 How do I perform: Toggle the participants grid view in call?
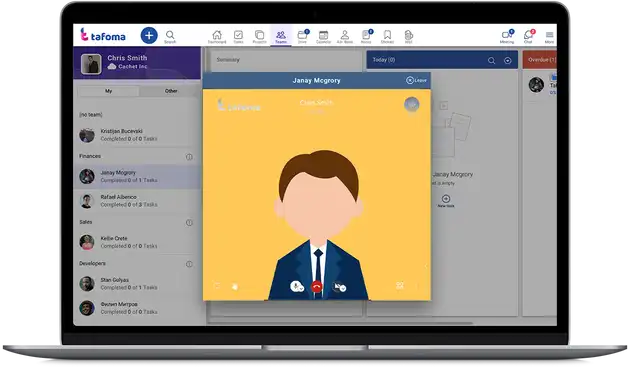(400, 285)
